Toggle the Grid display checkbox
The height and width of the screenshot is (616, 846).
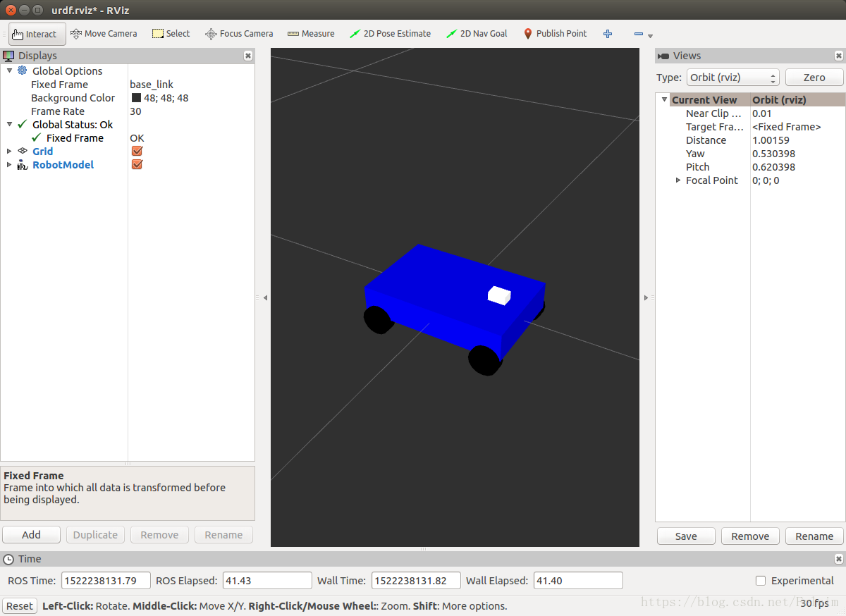click(x=137, y=151)
